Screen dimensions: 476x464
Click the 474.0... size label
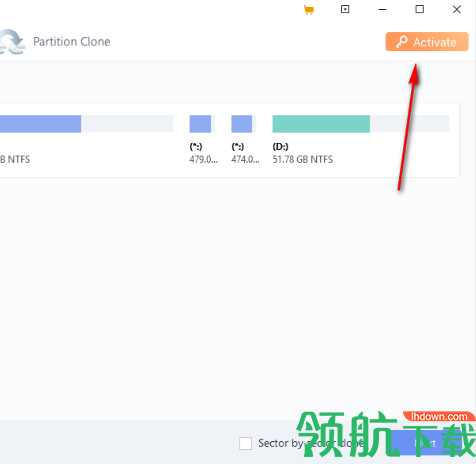click(245, 160)
